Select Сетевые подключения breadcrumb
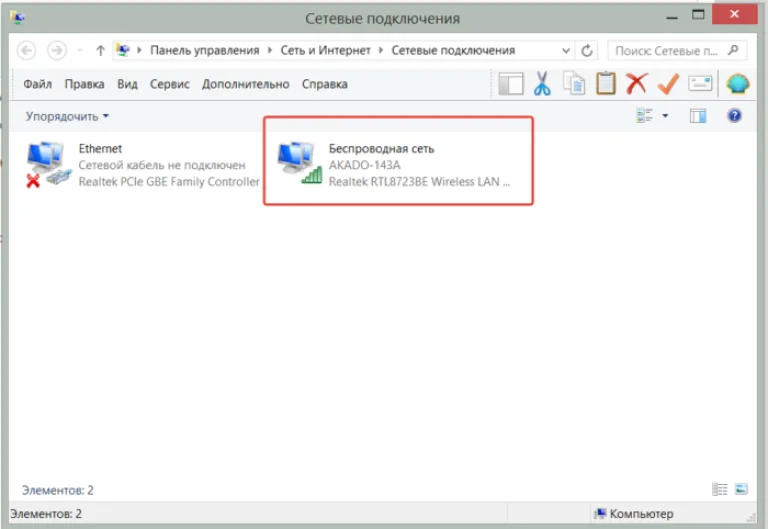Screen dimensions: 768x529 pos(453,50)
